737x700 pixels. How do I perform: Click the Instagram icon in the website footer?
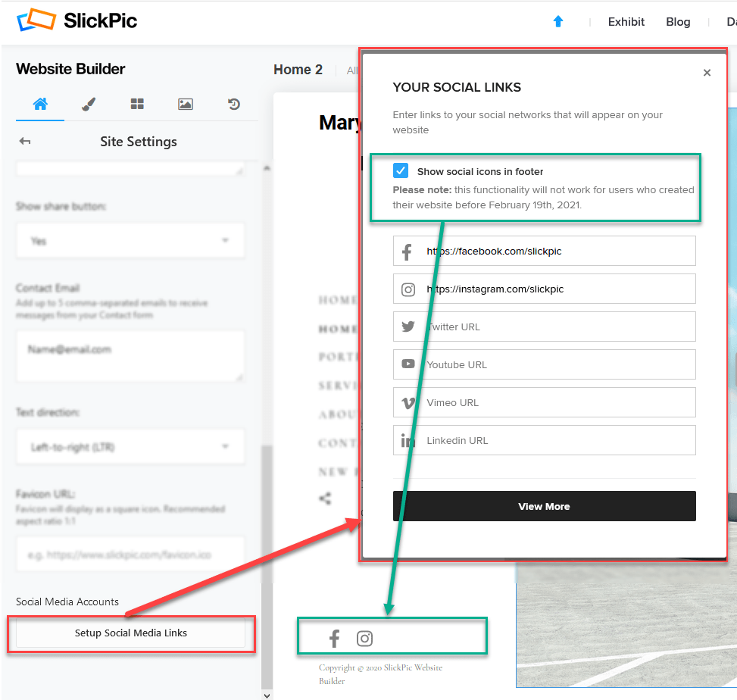coord(364,639)
